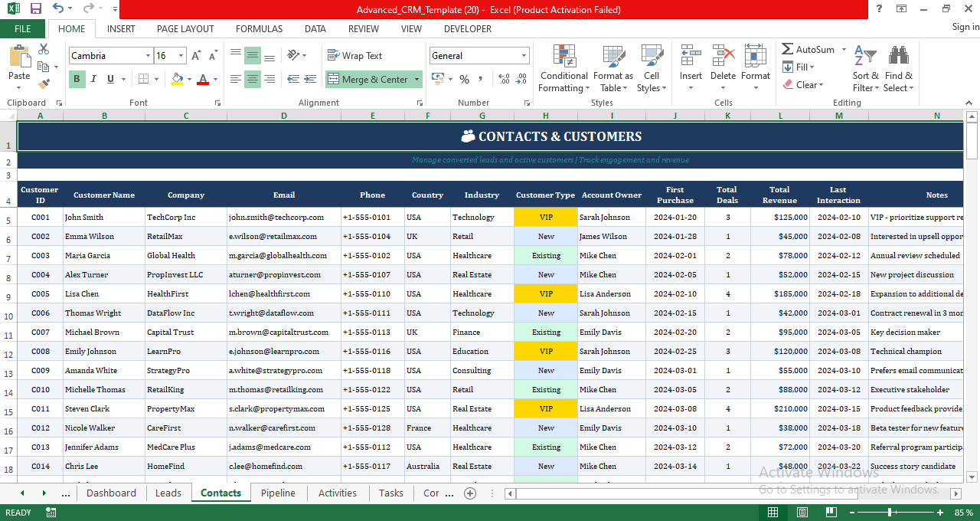Click the Find & Select button
The image size is (980, 521).
coord(898,69)
